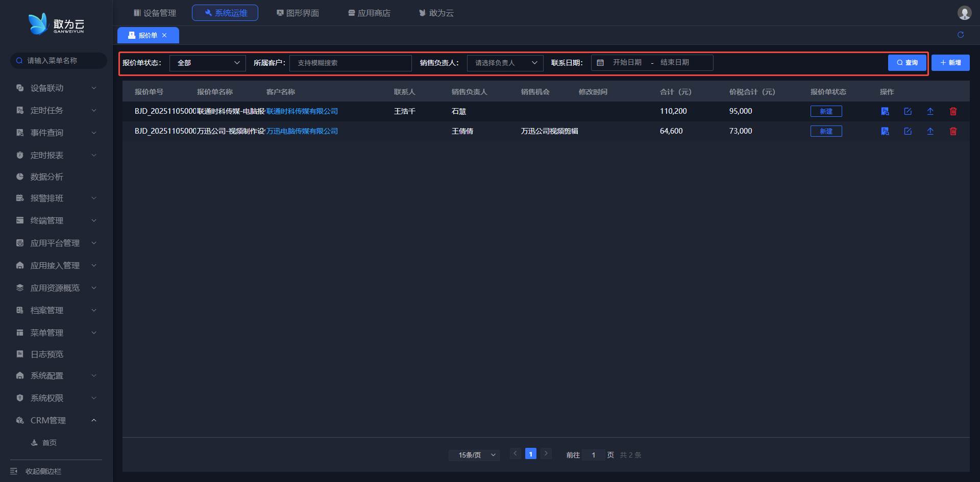Click the refresh icon below the avatar
980x482 pixels.
[x=961, y=35]
